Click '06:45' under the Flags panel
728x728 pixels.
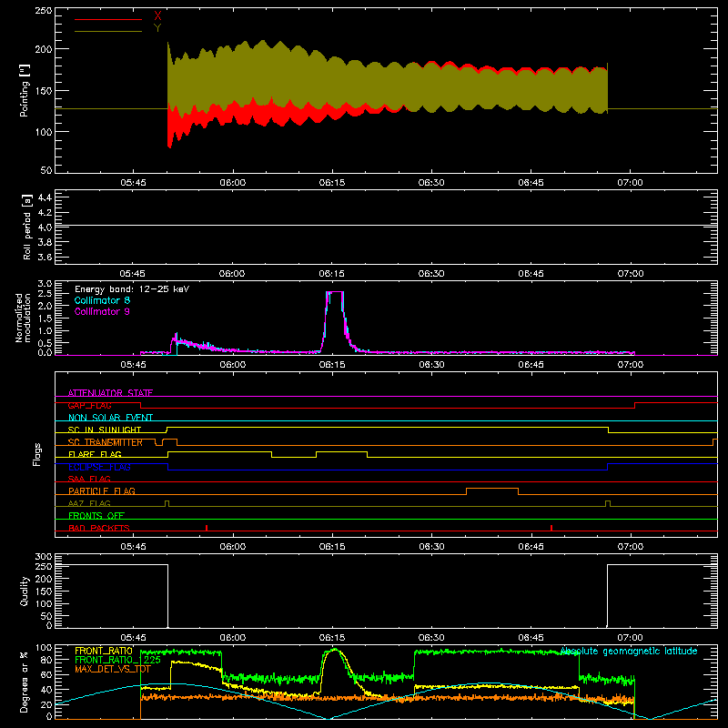point(531,547)
